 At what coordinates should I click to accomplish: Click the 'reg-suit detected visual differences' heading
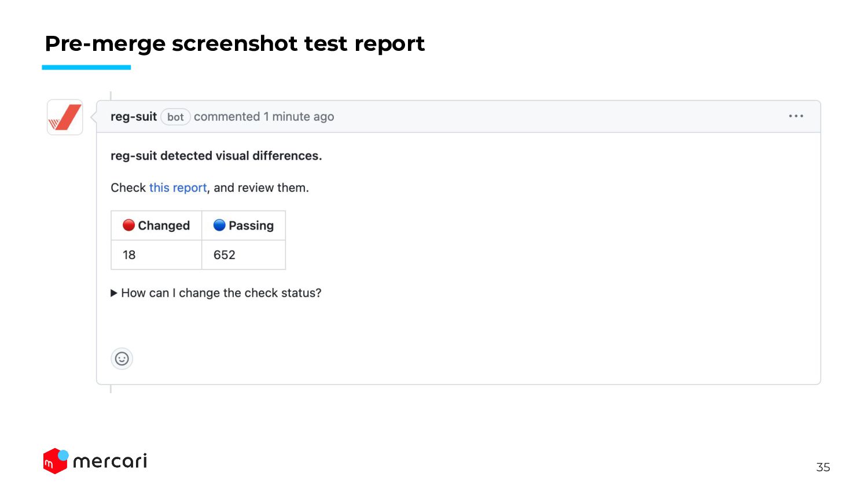coord(216,156)
